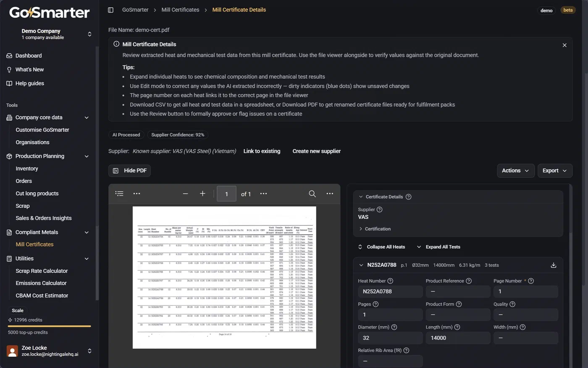The image size is (588, 368).
Task: Click the GoSmarter breadcrumb
Action: 135,10
